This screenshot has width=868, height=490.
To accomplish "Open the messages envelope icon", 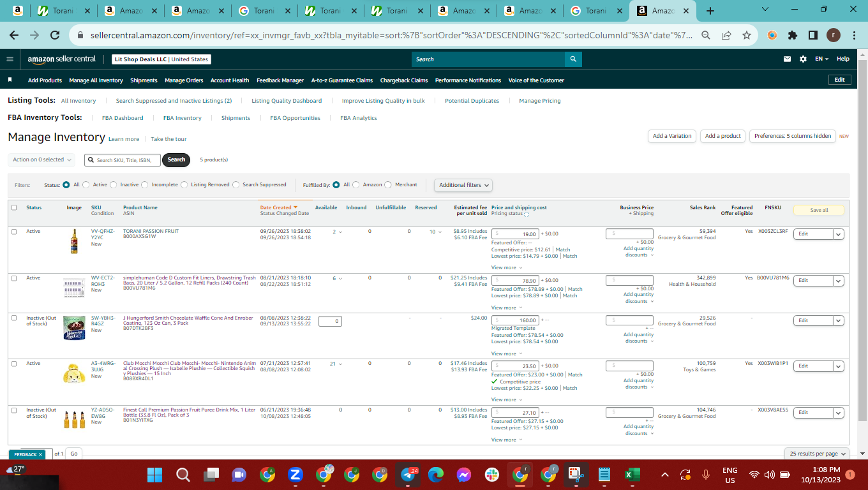I will pyautogui.click(x=788, y=59).
